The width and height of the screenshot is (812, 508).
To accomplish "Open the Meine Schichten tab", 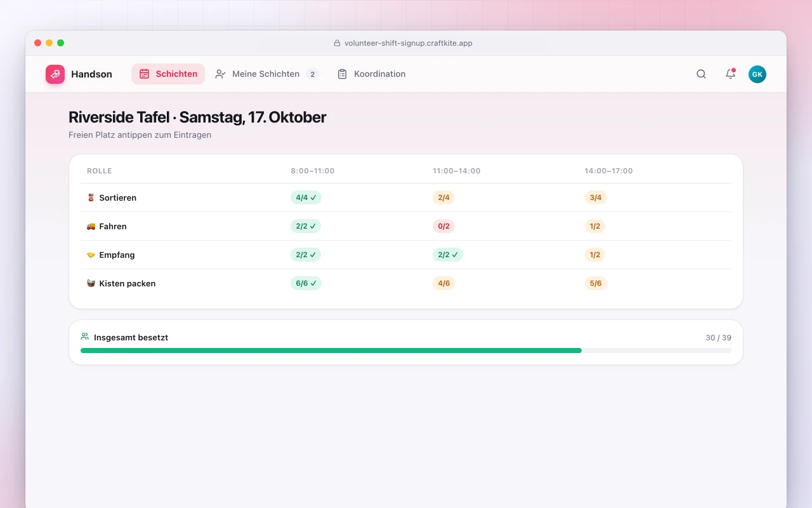I will point(266,74).
